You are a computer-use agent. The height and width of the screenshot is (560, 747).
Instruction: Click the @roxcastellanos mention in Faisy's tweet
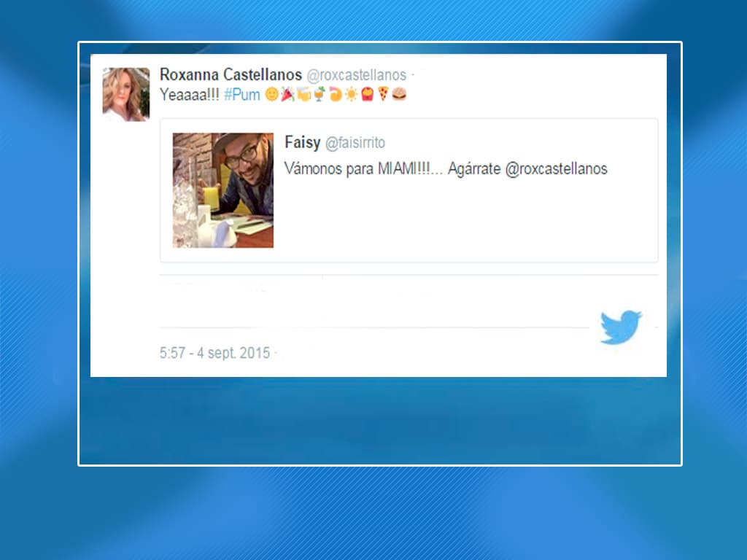pyautogui.click(x=556, y=168)
